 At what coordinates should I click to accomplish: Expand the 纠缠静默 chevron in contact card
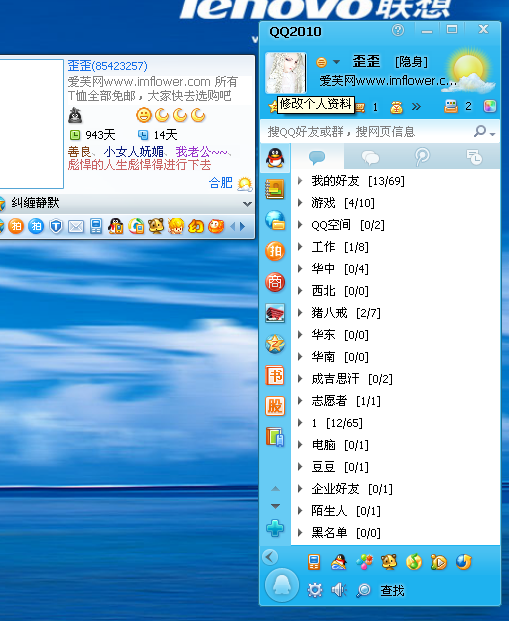pyautogui.click(x=248, y=204)
